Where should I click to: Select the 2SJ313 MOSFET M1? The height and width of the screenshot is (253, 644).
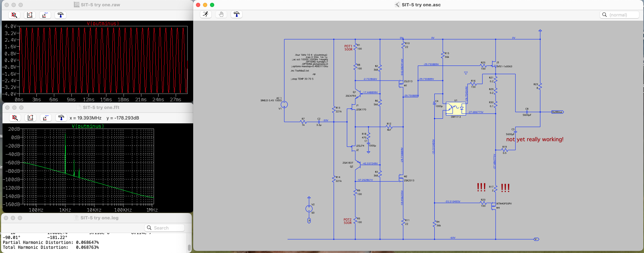click(x=401, y=84)
